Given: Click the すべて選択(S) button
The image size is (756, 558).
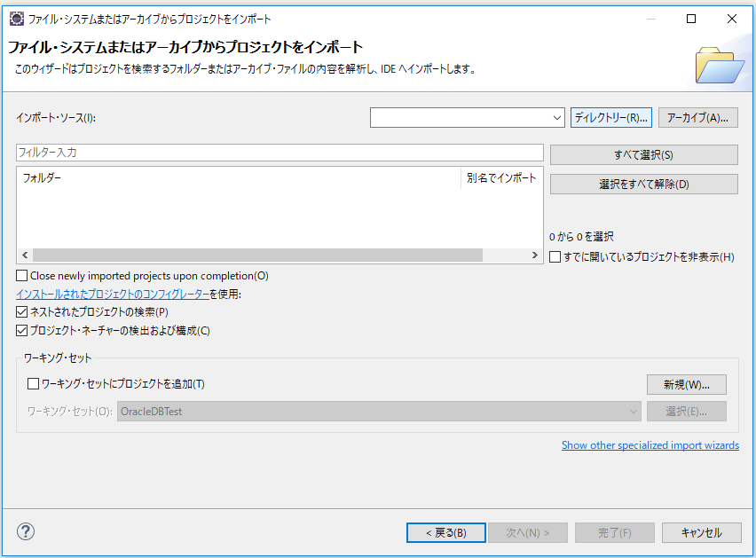Looking at the screenshot, I should click(643, 155).
